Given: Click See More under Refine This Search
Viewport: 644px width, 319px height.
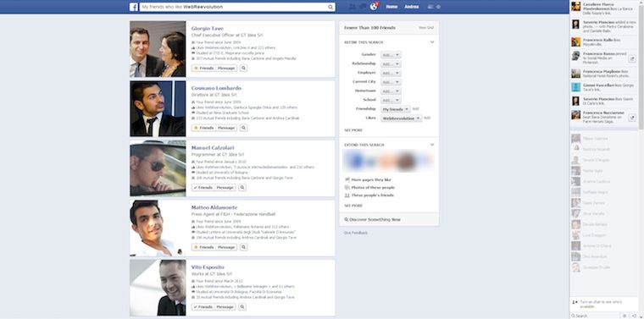Looking at the screenshot, I should 353,130.
